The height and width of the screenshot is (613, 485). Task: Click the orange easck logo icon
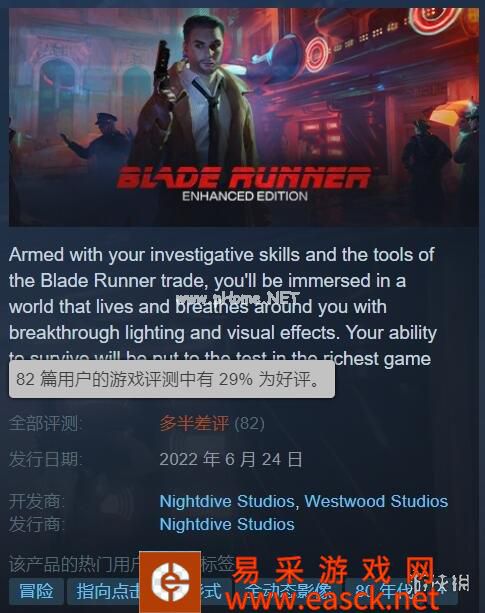pos(170,581)
